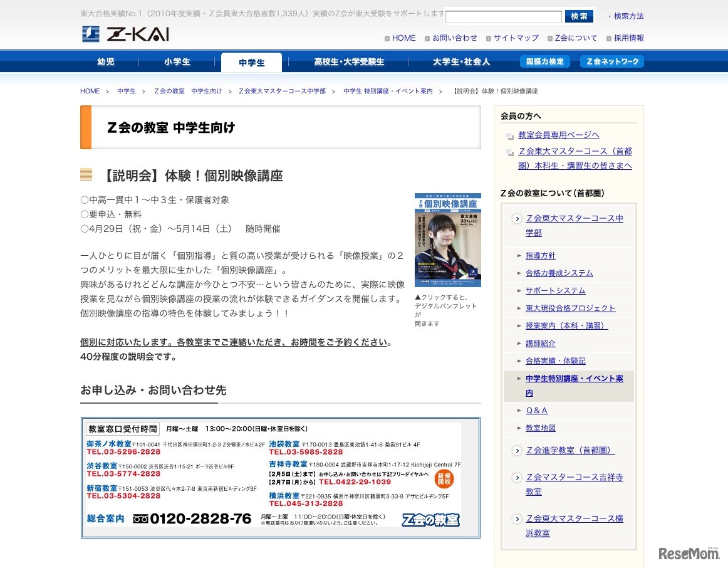
Task: Click the Z会ネットワーク button
Action: (612, 61)
